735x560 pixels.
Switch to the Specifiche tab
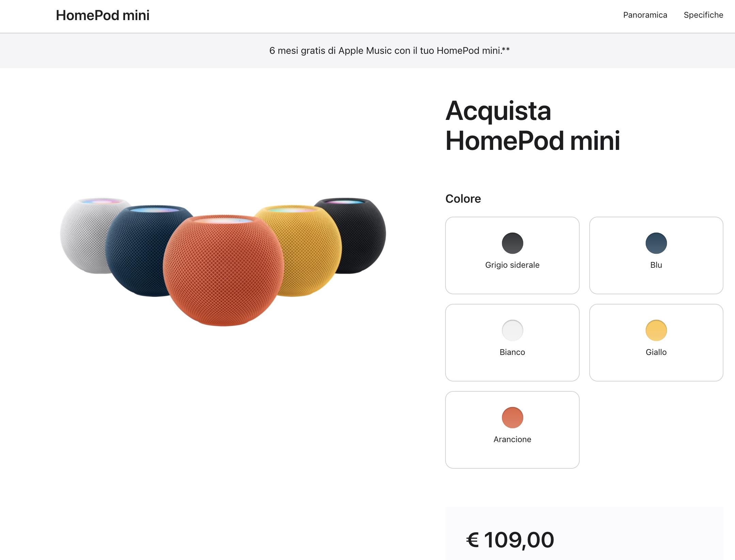pos(703,15)
